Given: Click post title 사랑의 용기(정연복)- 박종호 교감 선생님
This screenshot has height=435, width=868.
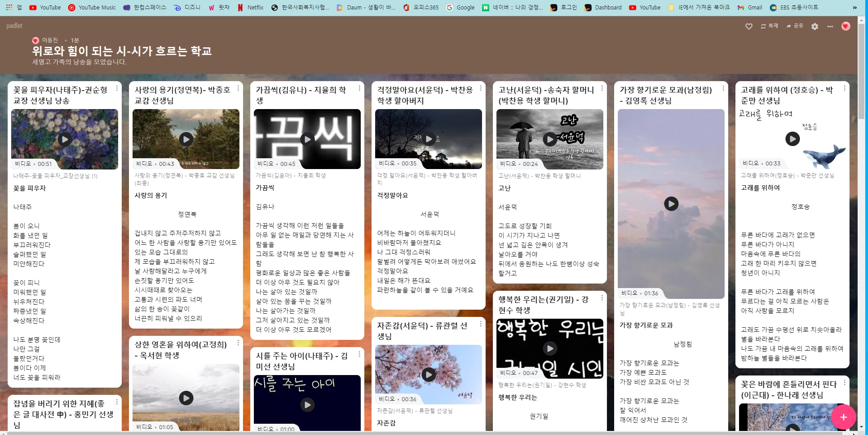Looking at the screenshot, I should [182, 95].
